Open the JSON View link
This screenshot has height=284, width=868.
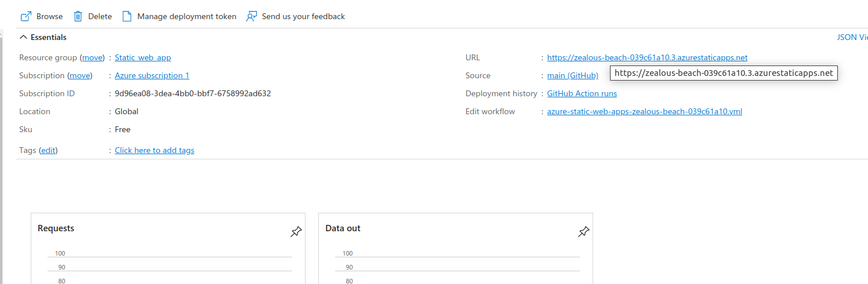(852, 37)
